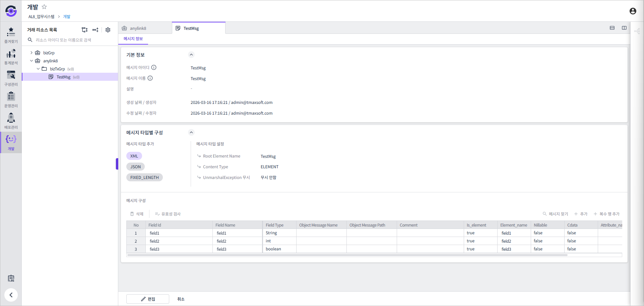644x306 pixels.
Task: Open the user account profile icon
Action: click(633, 11)
